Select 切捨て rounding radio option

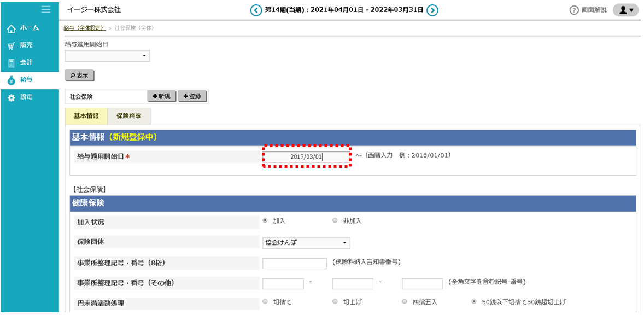[266, 301]
